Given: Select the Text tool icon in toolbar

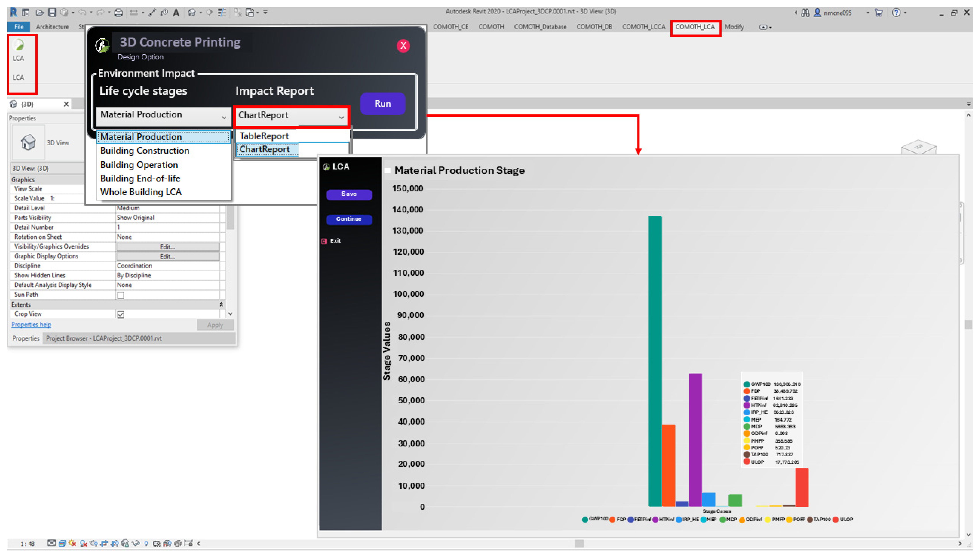Looking at the screenshot, I should click(x=176, y=13).
